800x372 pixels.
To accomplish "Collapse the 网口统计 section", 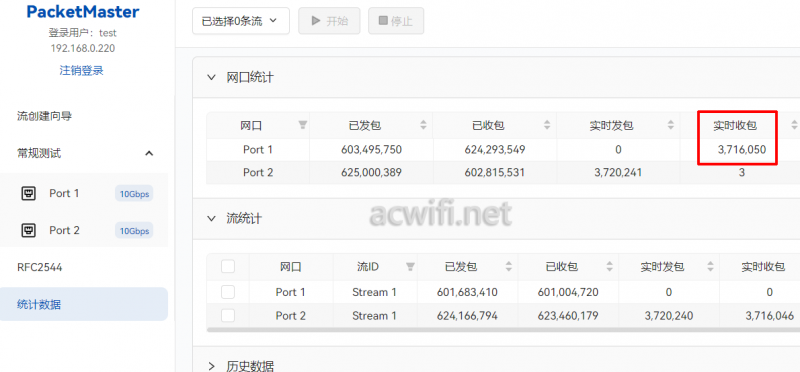I will coord(211,78).
